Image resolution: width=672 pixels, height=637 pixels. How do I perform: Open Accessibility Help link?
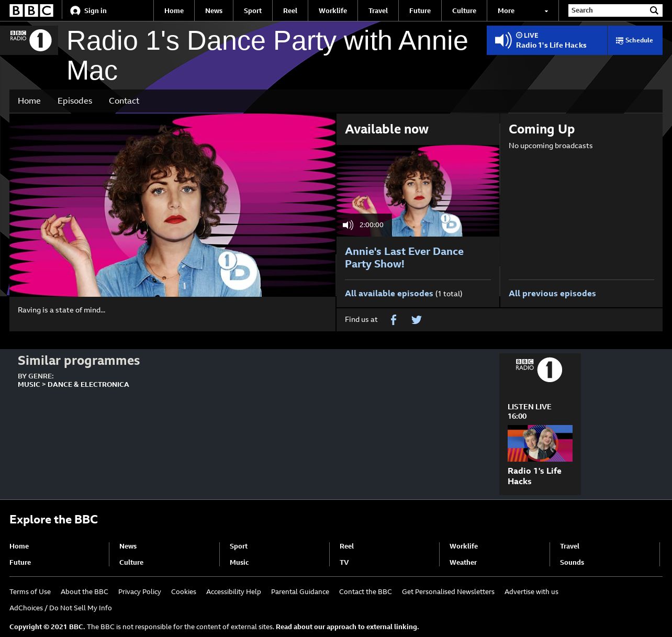pyautogui.click(x=233, y=591)
